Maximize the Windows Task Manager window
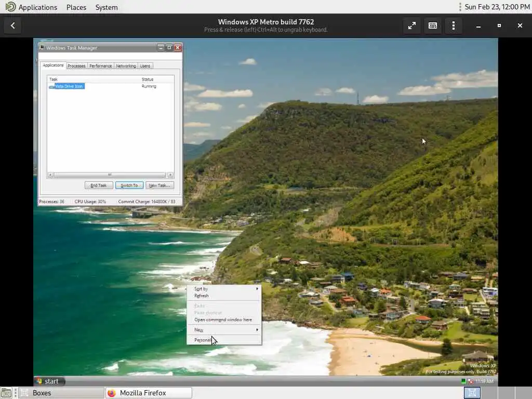Viewport: 532px width, 399px height. coord(169,47)
